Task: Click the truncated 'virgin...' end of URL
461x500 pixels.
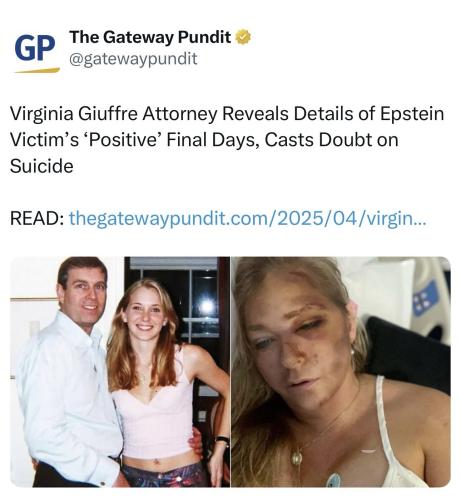Action: point(396,219)
